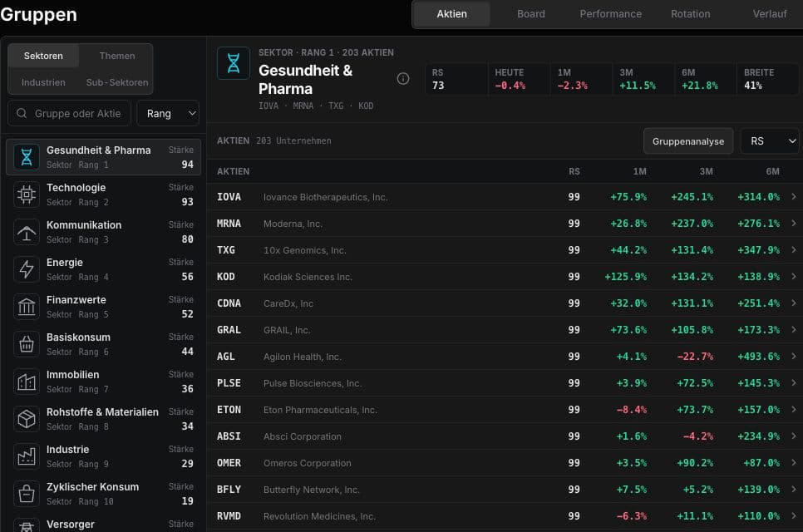Click the antenna icon next to Kommunikation
Viewport: 803px width, 532px height.
(x=27, y=232)
